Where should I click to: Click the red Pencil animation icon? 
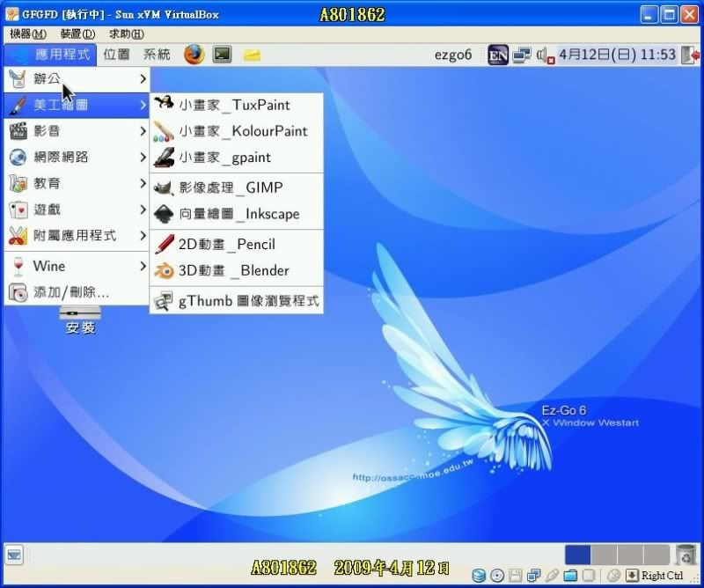tap(165, 244)
